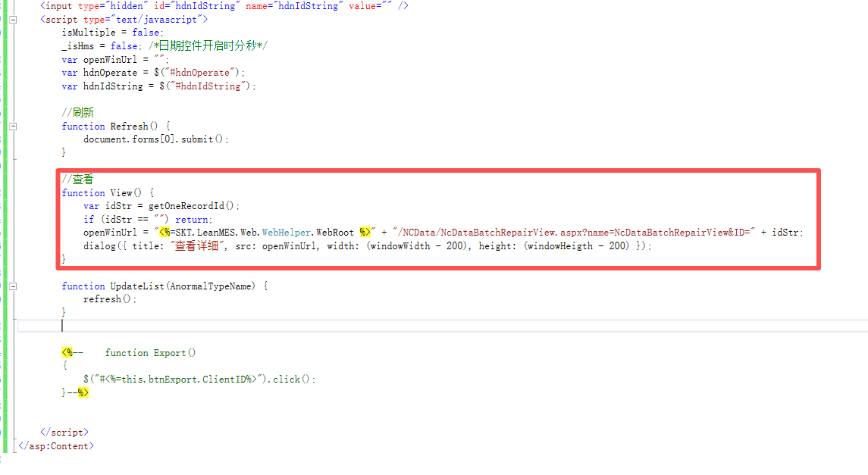Image resolution: width=868 pixels, height=475 pixels.
Task: Click the NcDataBatchRepairView.aspx URL string
Action: click(x=574, y=233)
